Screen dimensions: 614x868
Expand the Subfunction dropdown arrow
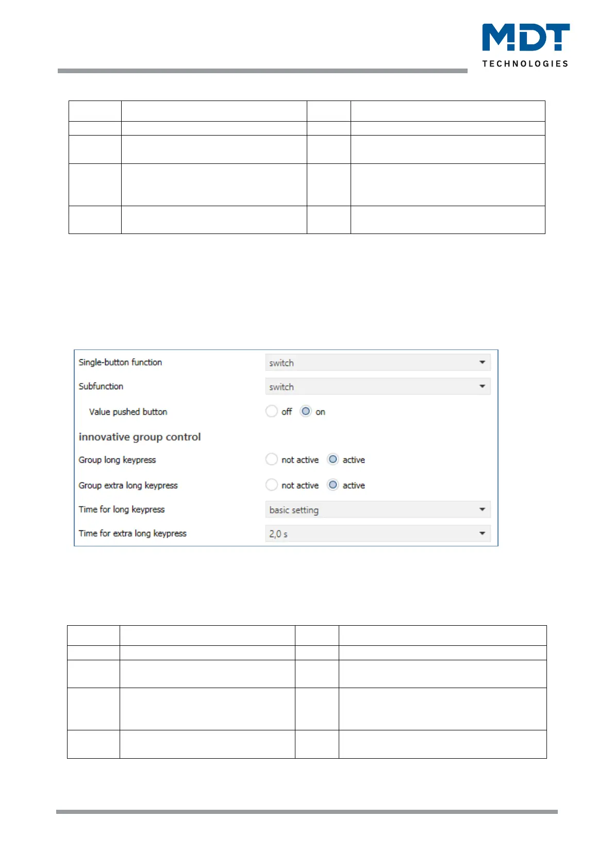[482, 387]
